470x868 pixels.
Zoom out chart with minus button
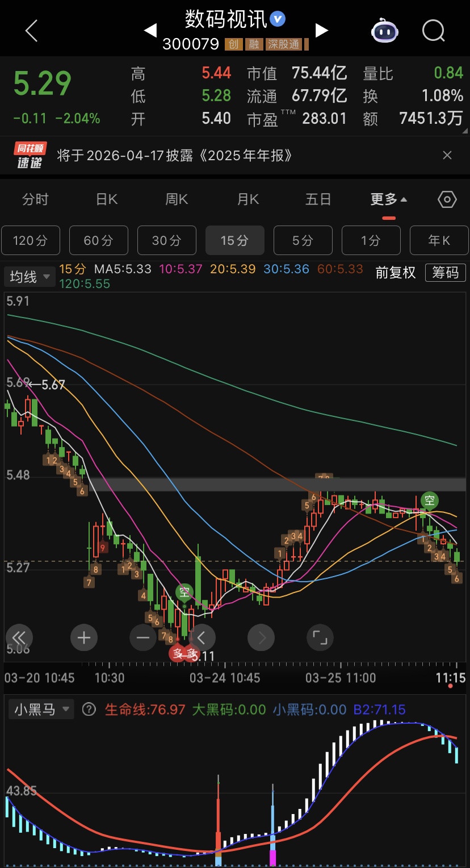(x=143, y=638)
